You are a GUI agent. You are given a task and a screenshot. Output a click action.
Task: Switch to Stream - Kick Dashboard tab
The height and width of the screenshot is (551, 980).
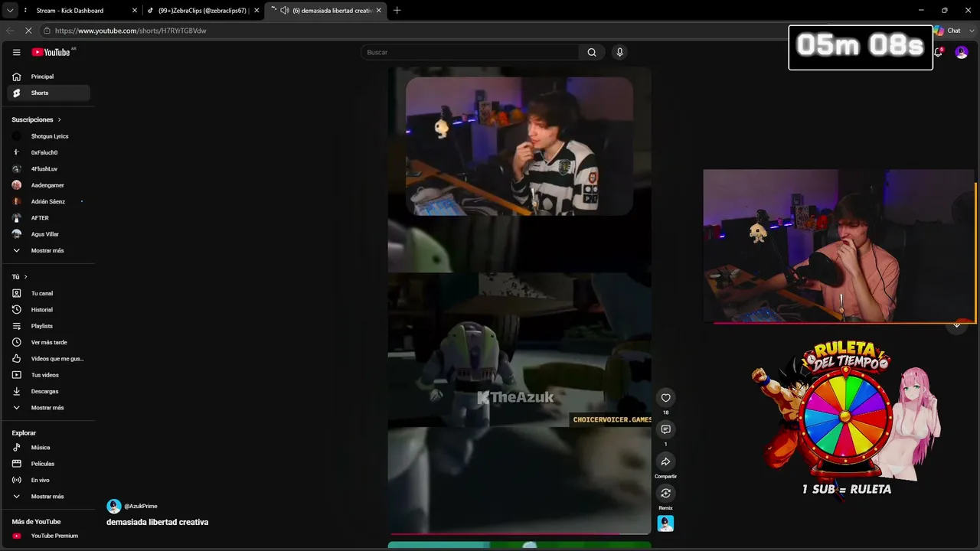80,10
